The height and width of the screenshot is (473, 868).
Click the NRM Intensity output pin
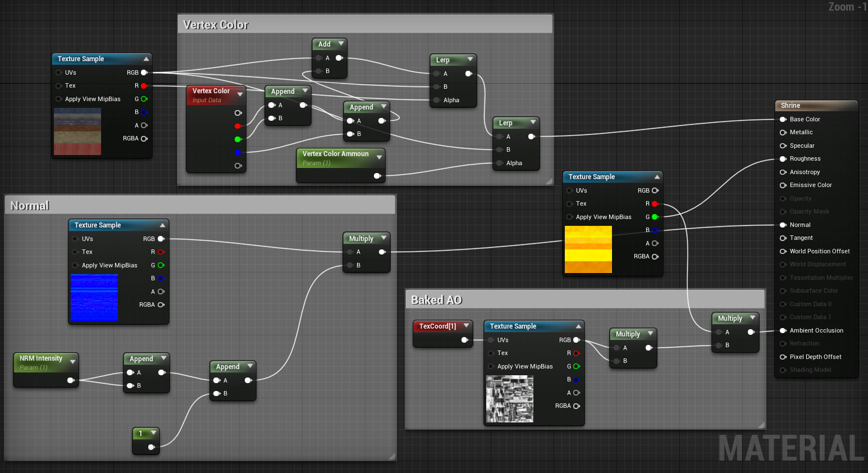(x=71, y=380)
